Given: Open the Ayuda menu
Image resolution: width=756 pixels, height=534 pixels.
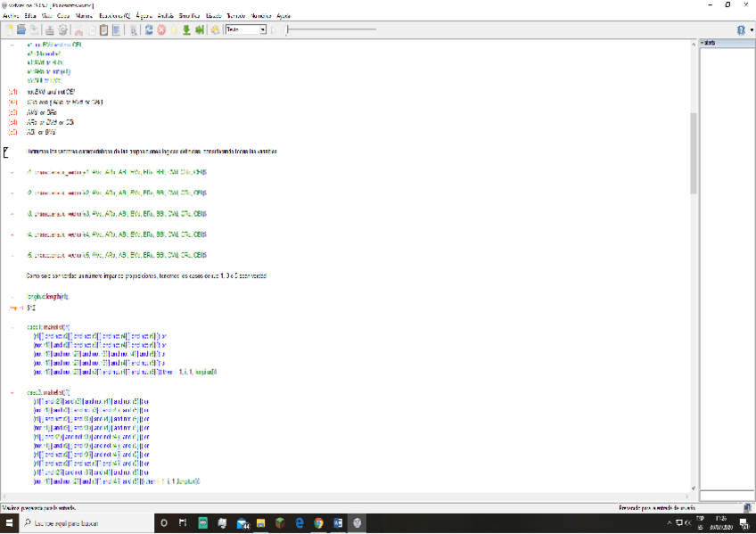Looking at the screenshot, I should tap(283, 16).
